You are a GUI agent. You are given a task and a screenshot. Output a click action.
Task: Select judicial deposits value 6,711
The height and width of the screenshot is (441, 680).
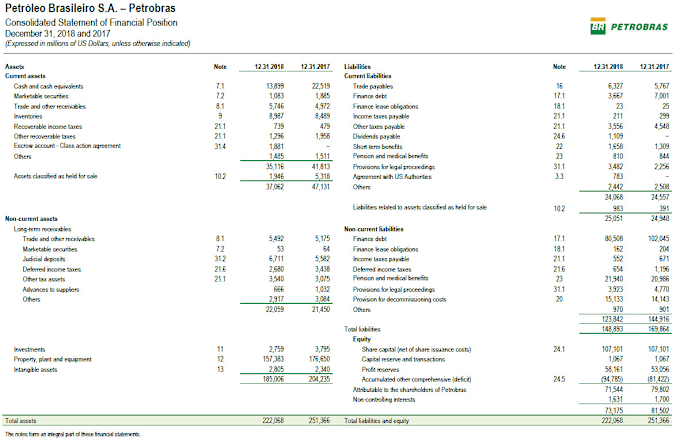coord(276,259)
